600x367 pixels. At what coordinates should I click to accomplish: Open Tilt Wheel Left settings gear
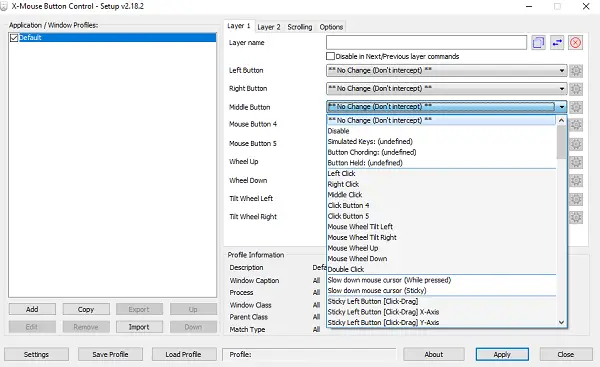(x=576, y=199)
